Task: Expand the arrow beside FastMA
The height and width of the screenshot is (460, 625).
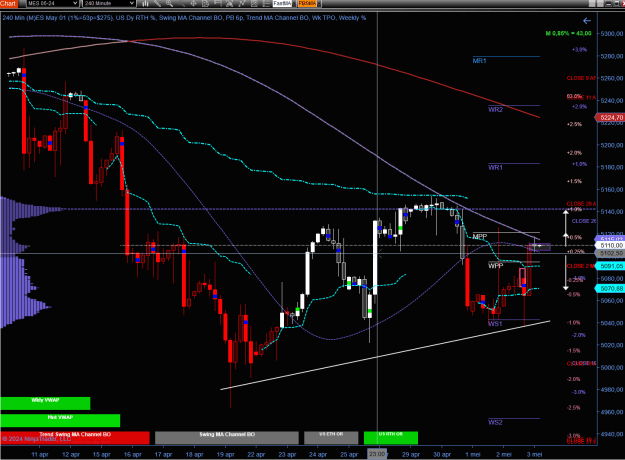Action: pyautogui.click(x=294, y=4)
